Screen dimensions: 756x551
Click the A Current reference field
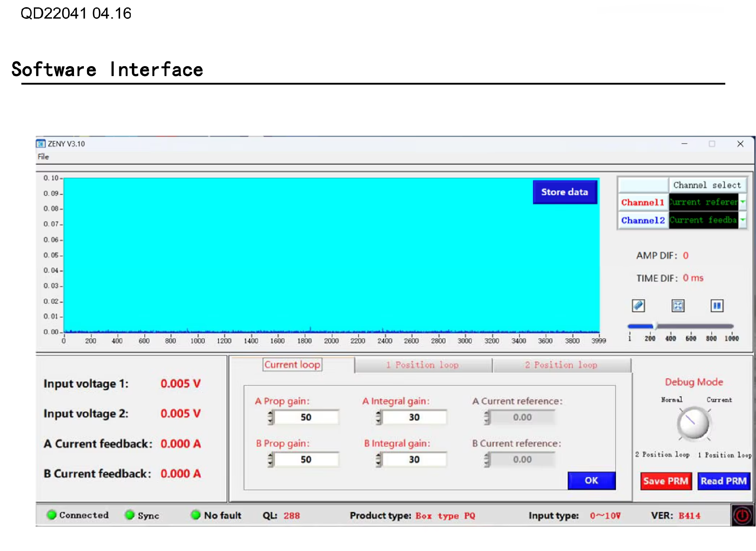(523, 417)
